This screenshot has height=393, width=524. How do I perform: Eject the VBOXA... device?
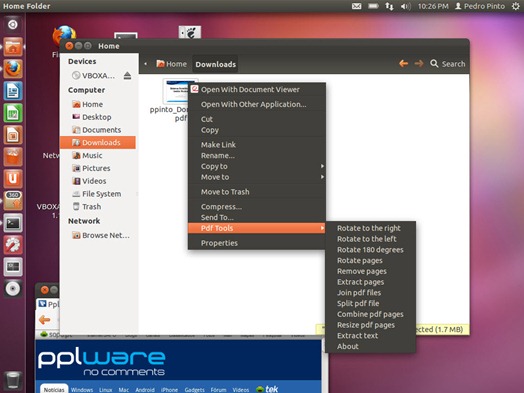pos(127,76)
